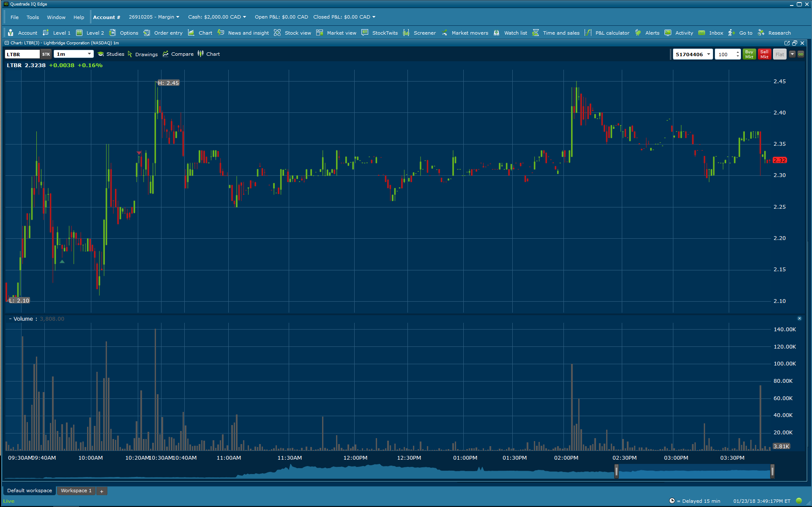
Task: Click the Buy Mkt button
Action: (749, 55)
